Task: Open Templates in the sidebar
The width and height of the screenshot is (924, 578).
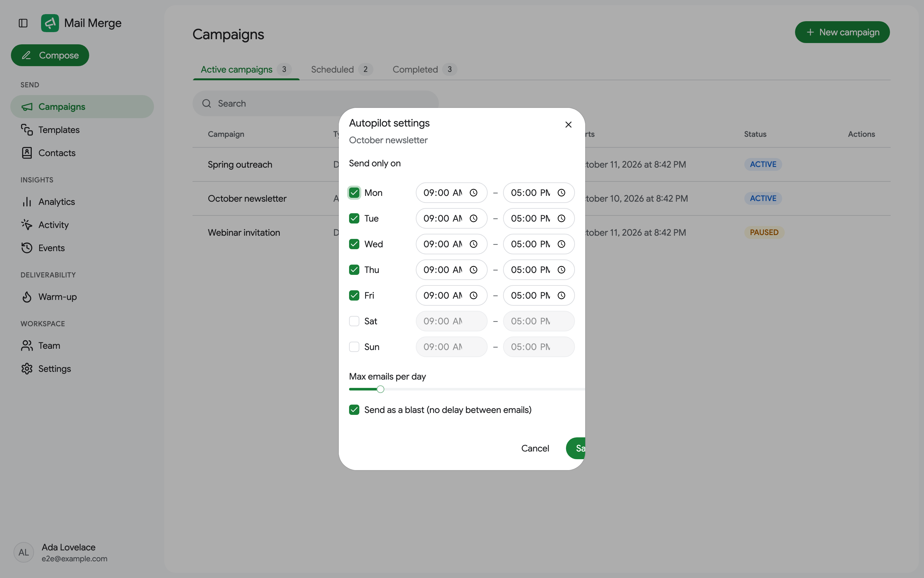Action: coord(82,130)
